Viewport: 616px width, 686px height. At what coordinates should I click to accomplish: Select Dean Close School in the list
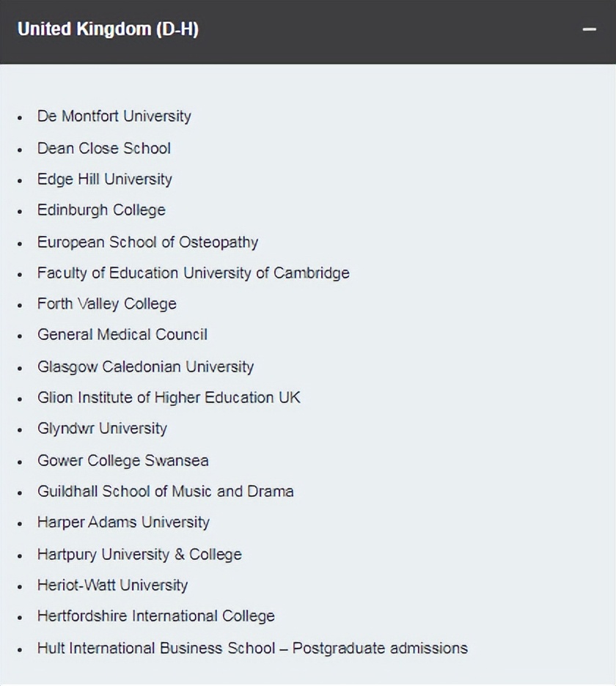103,148
